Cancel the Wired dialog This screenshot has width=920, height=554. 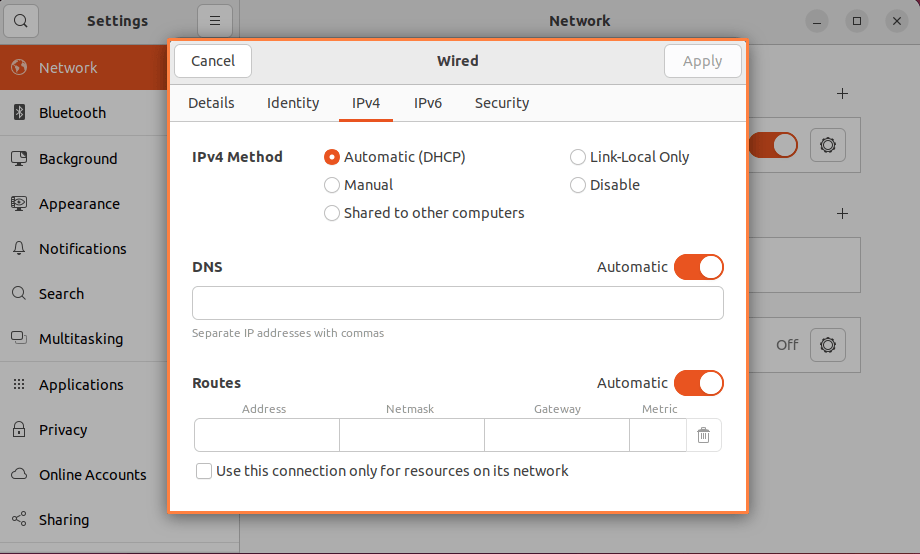click(x=213, y=61)
